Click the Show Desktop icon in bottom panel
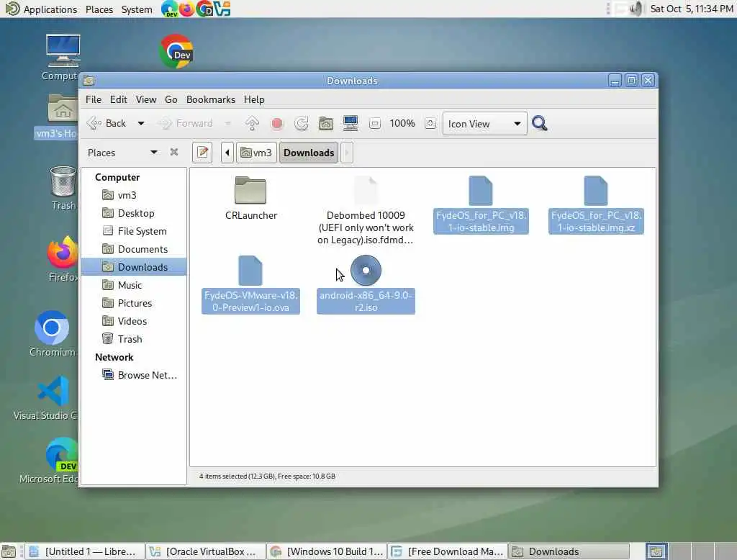This screenshot has height=560, width=737. pyautogui.click(x=9, y=551)
